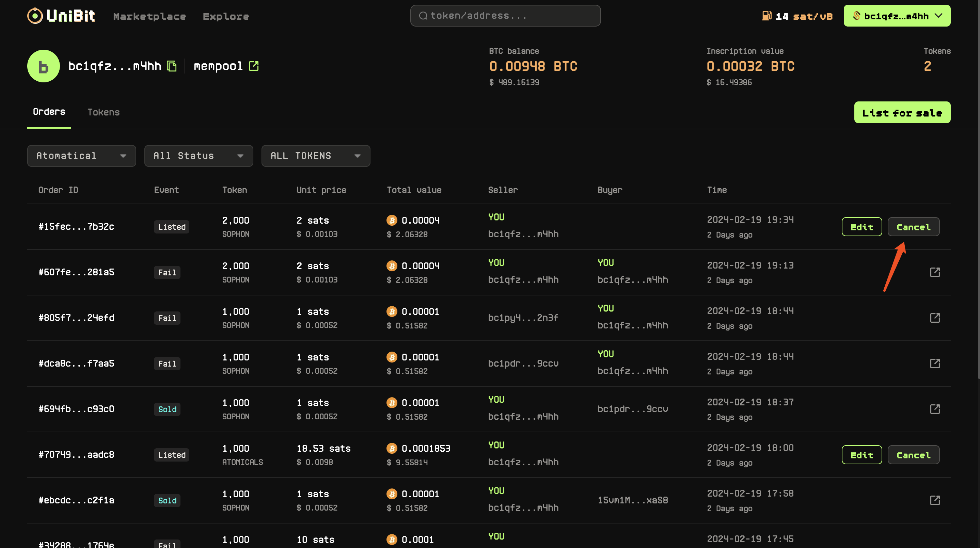The image size is (980, 548).
Task: Click the UniBit logo icon
Action: pos(35,16)
